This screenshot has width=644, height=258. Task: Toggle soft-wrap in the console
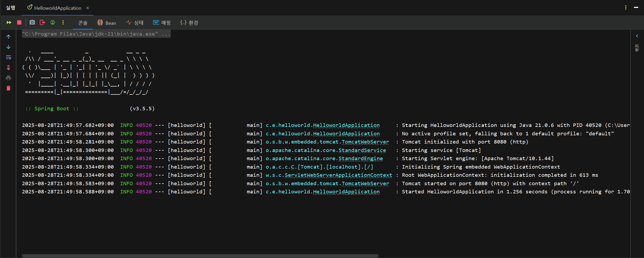[8, 57]
